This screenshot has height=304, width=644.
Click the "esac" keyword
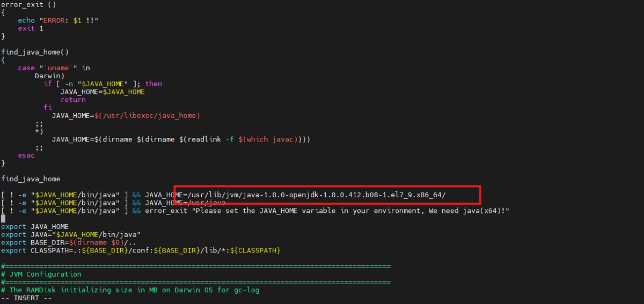pyautogui.click(x=26, y=155)
